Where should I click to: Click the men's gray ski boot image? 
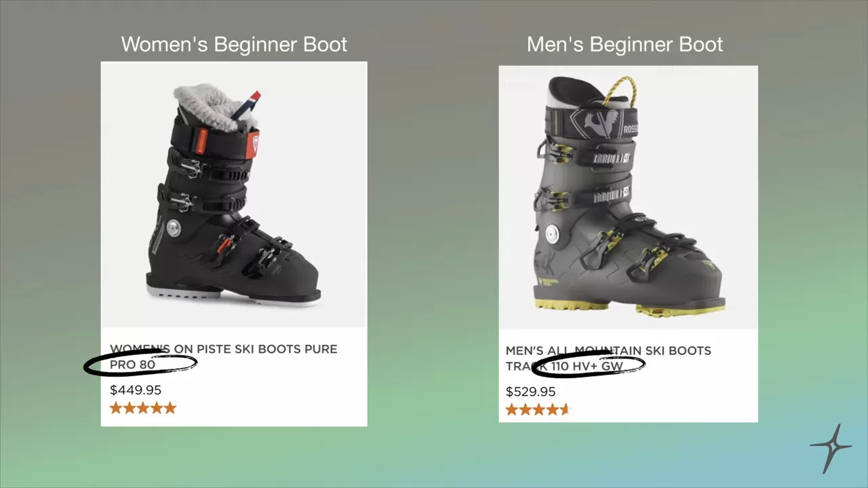(629, 197)
